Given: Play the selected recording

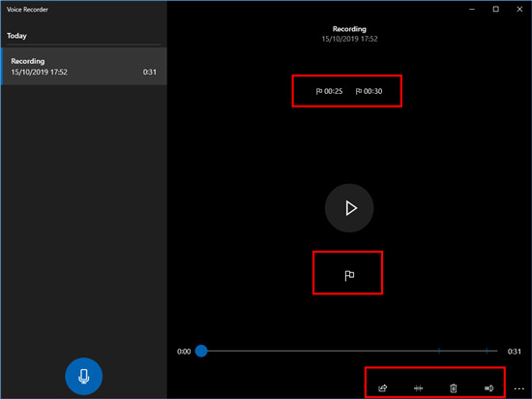Looking at the screenshot, I should point(349,208).
